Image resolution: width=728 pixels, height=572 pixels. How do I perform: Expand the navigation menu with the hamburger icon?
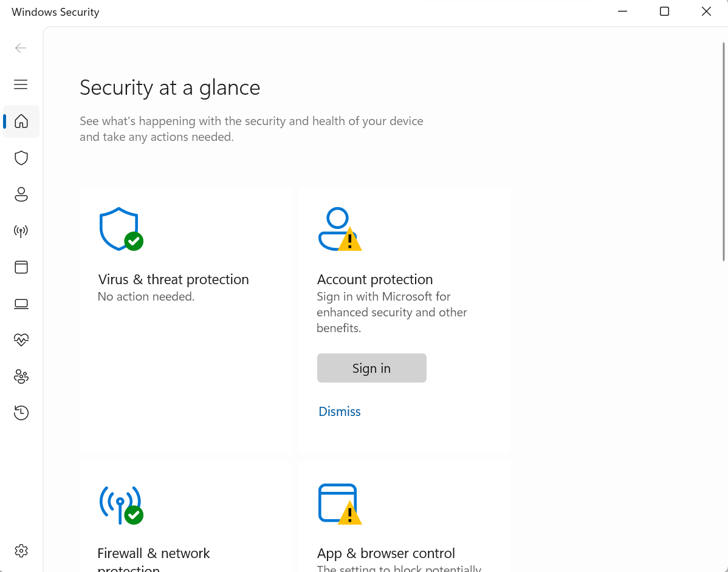point(20,84)
